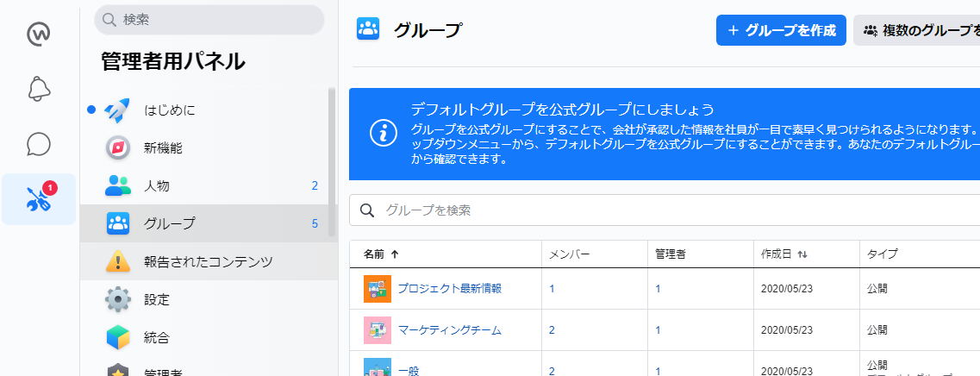Screen dimensions: 980x376
Task: Click admin count for マーケティングチーム
Action: pos(659,329)
